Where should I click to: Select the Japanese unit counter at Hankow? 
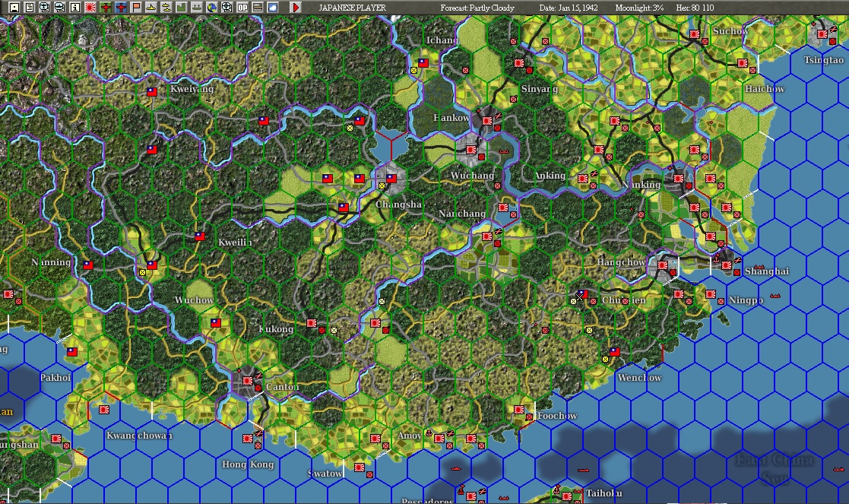(x=486, y=121)
